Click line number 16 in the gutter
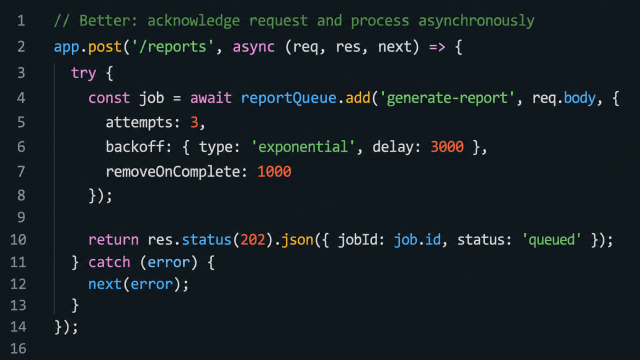Screen dimensions: 640x360 [18, 349]
